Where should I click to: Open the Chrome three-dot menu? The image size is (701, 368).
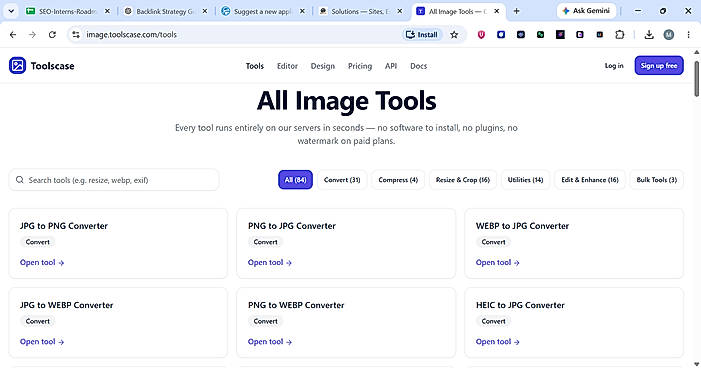click(688, 34)
